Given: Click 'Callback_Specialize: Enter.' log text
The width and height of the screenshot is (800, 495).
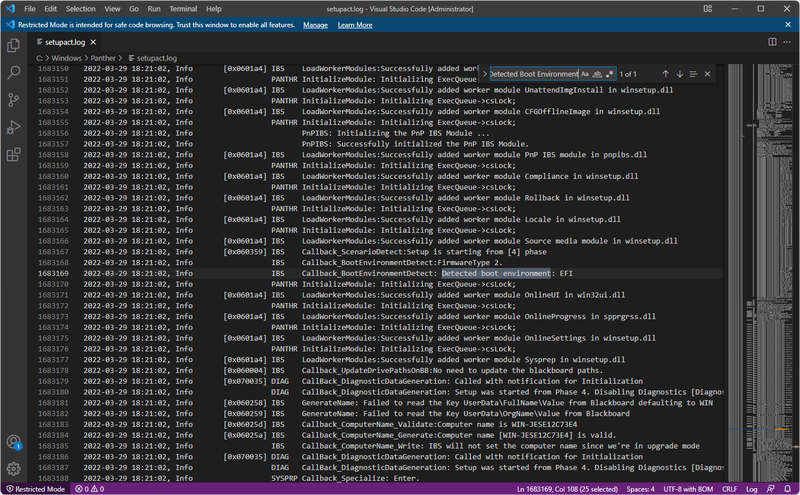Looking at the screenshot, I should (360, 478).
